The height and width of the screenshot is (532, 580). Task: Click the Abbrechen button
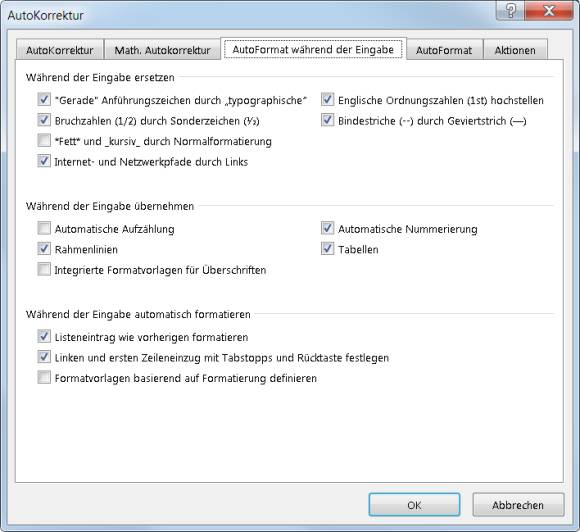[x=518, y=505]
